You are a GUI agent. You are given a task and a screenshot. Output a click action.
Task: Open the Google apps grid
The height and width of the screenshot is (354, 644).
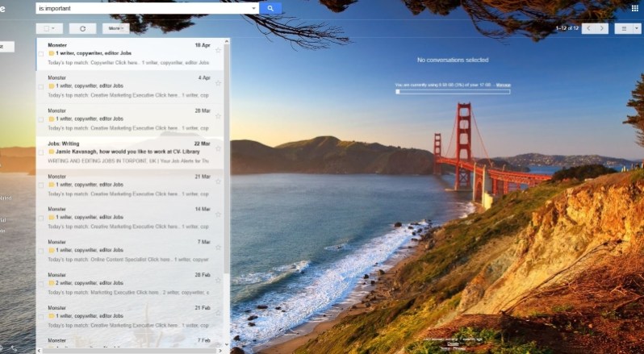point(634,8)
